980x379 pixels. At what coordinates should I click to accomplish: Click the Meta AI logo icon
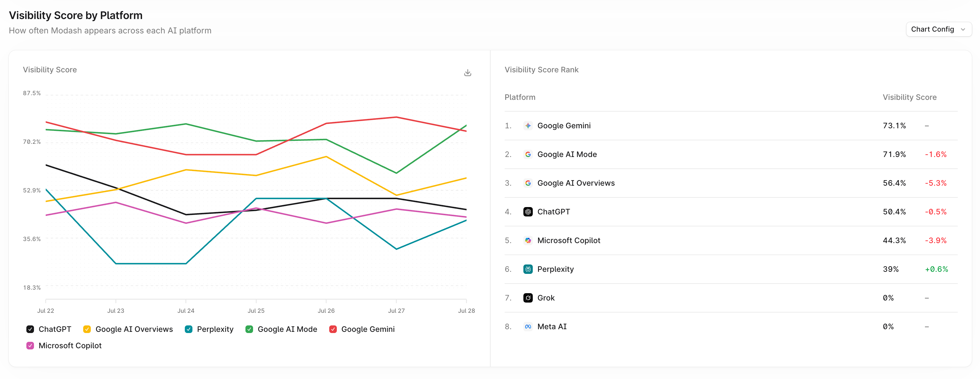[x=528, y=327]
